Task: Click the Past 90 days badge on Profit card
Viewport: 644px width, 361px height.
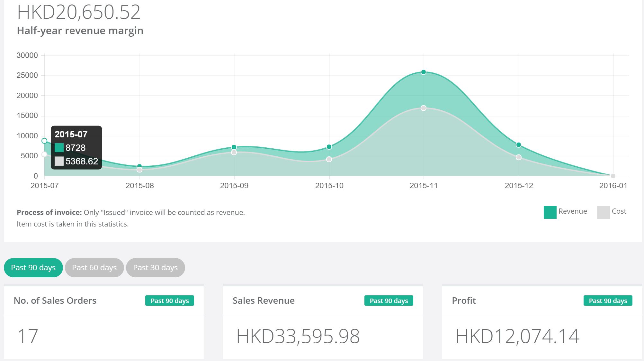Action: [608, 301]
